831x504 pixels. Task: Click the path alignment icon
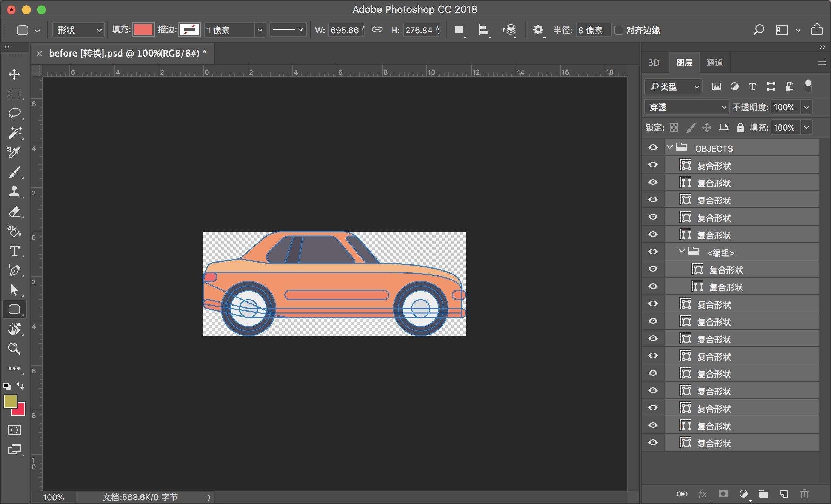pyautogui.click(x=483, y=30)
